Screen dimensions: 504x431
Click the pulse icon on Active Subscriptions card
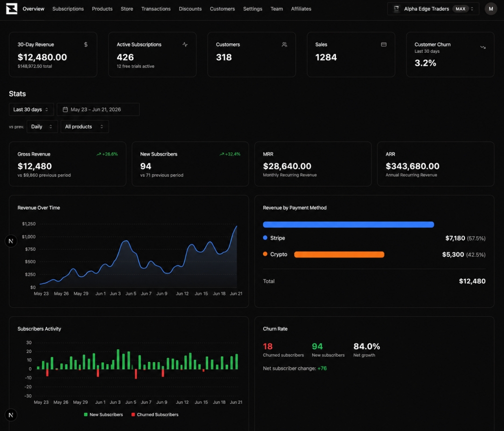[185, 44]
